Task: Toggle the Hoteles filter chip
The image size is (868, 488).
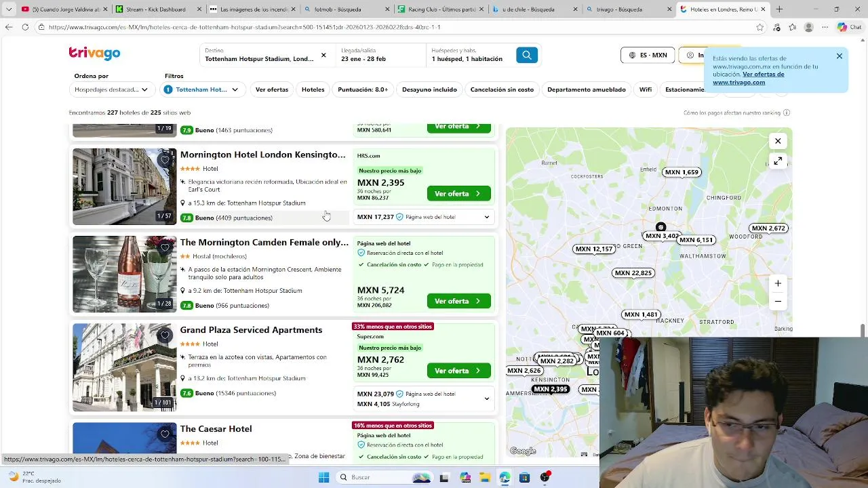Action: [313, 89]
